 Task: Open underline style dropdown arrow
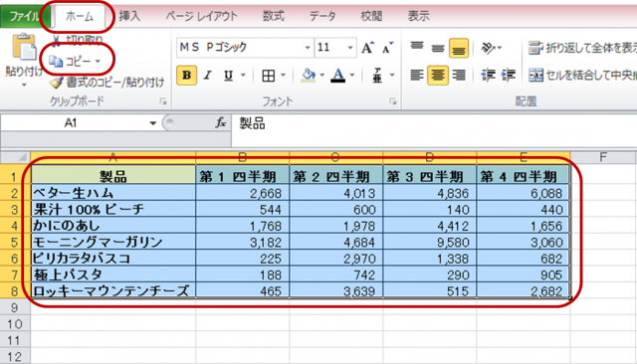(243, 76)
